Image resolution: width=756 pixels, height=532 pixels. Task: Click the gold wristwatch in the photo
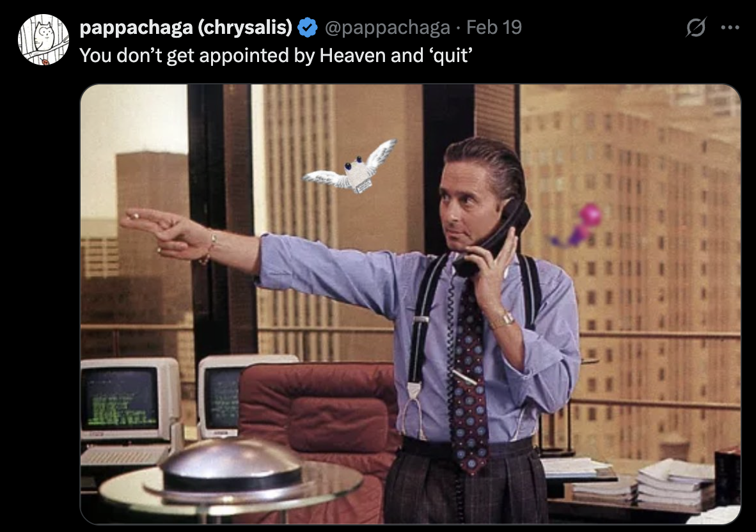pos(502,320)
